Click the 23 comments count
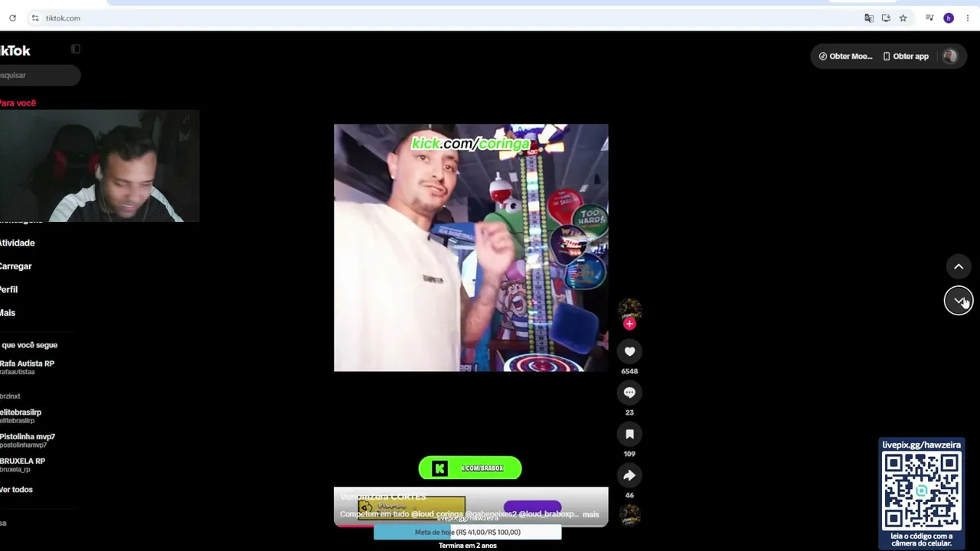Viewport: 980px width, 551px height. 629,412
